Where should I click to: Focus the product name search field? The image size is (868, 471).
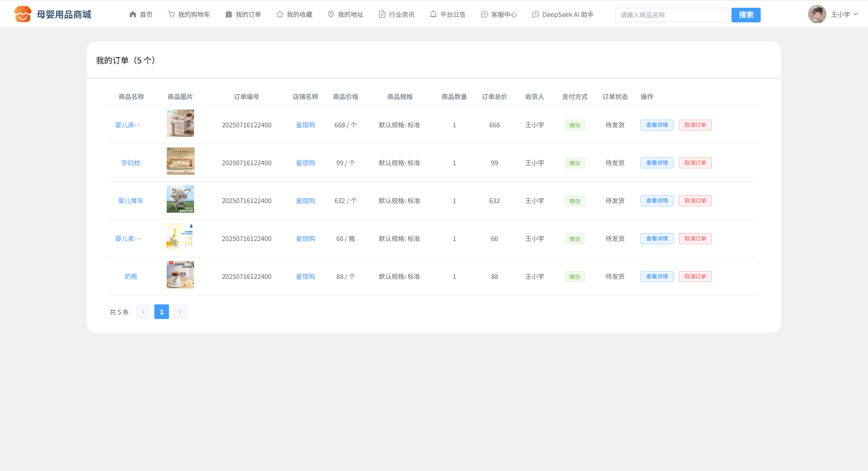point(671,15)
